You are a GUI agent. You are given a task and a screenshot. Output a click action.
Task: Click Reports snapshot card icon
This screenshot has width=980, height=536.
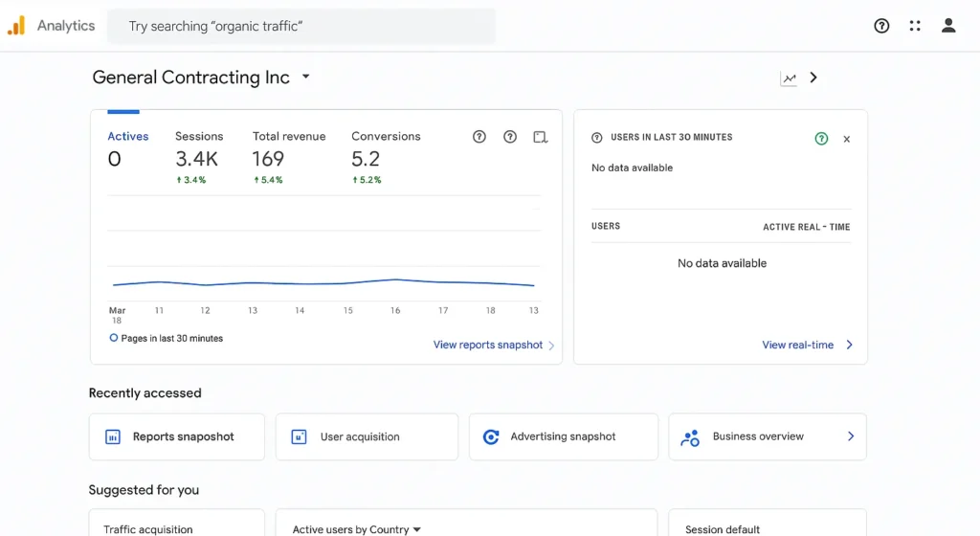click(113, 437)
